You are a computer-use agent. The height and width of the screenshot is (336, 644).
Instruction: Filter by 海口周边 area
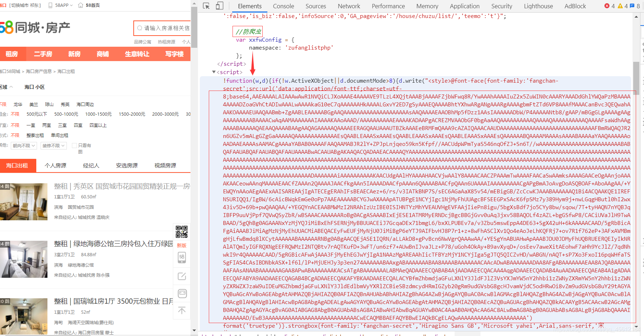85,104
